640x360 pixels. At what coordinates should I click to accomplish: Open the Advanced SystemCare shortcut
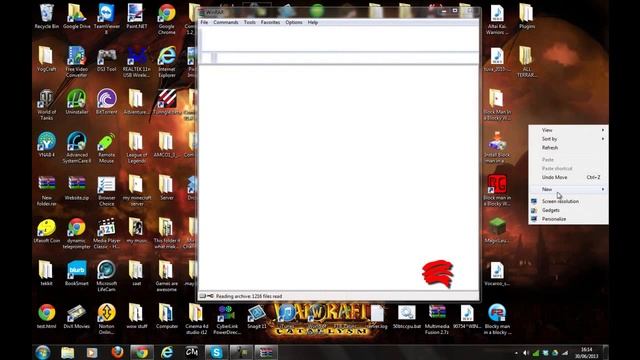(77, 147)
